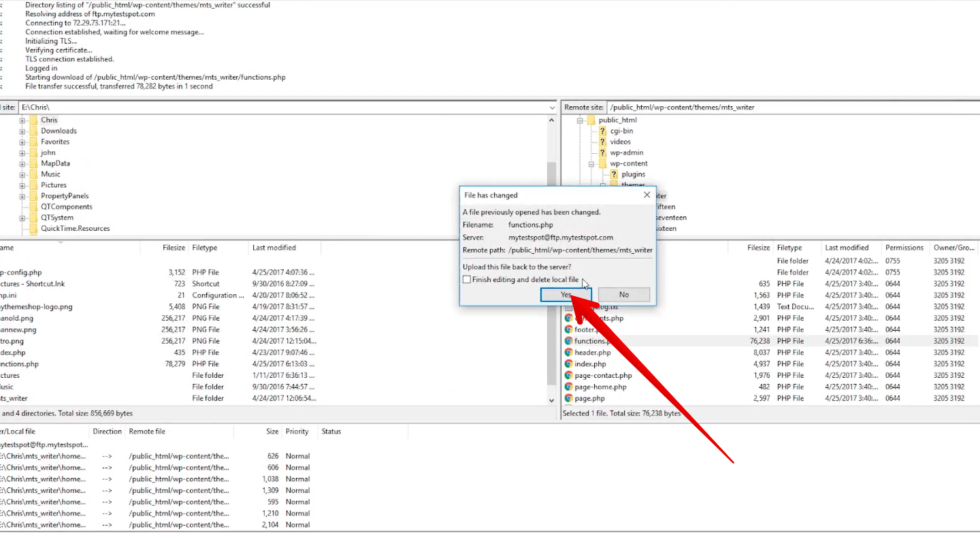Click the Chrome file icon of header.php
Viewport: 980px width, 533px height.
[569, 353]
